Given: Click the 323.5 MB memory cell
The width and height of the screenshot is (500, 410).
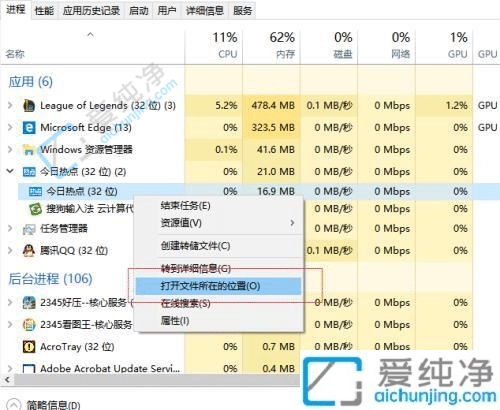Looking at the screenshot, I should click(x=272, y=128).
